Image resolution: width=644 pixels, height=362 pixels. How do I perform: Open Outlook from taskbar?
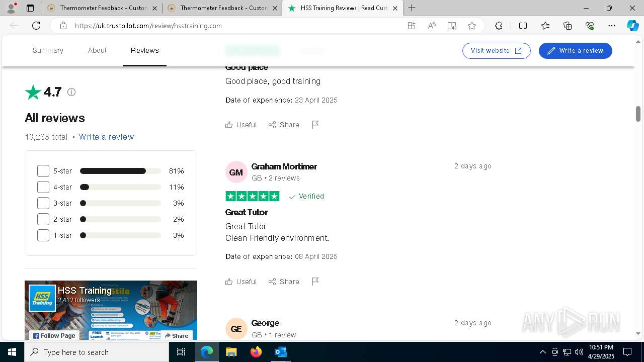click(280, 352)
